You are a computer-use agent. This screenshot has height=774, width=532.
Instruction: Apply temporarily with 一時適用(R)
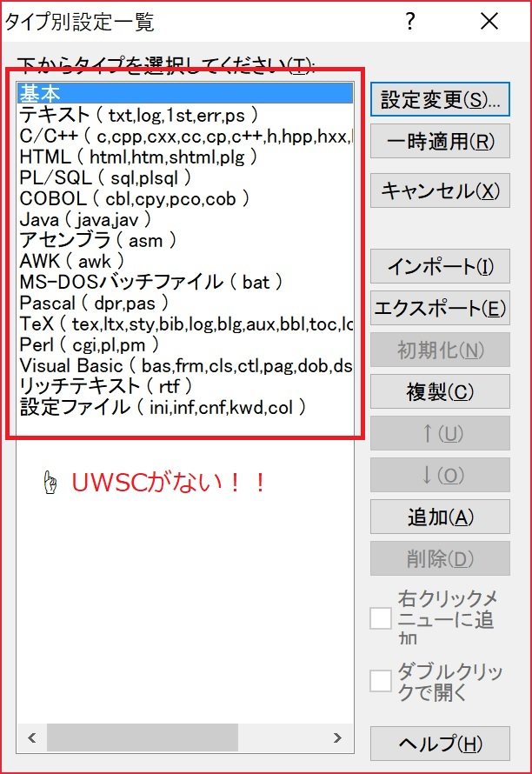pos(440,142)
